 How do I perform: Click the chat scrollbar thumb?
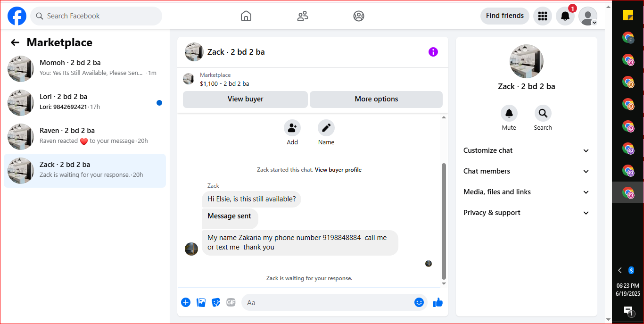pyautogui.click(x=444, y=221)
